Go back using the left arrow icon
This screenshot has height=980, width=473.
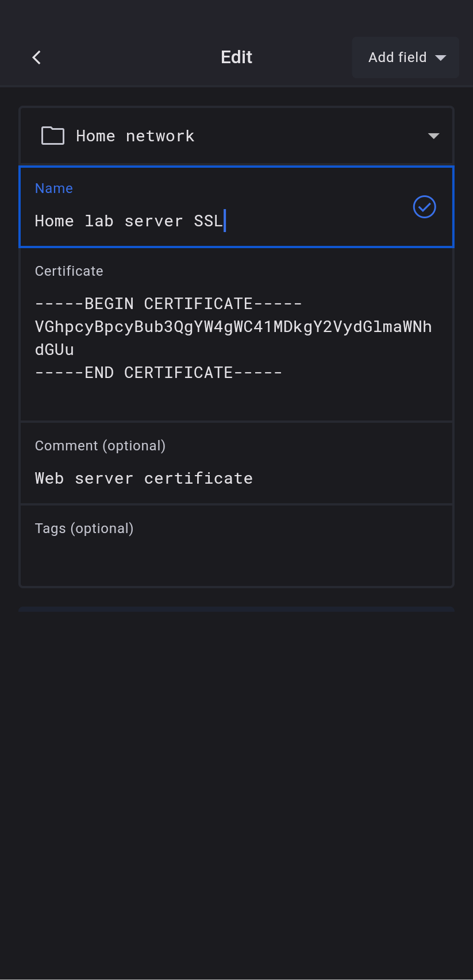coord(37,57)
